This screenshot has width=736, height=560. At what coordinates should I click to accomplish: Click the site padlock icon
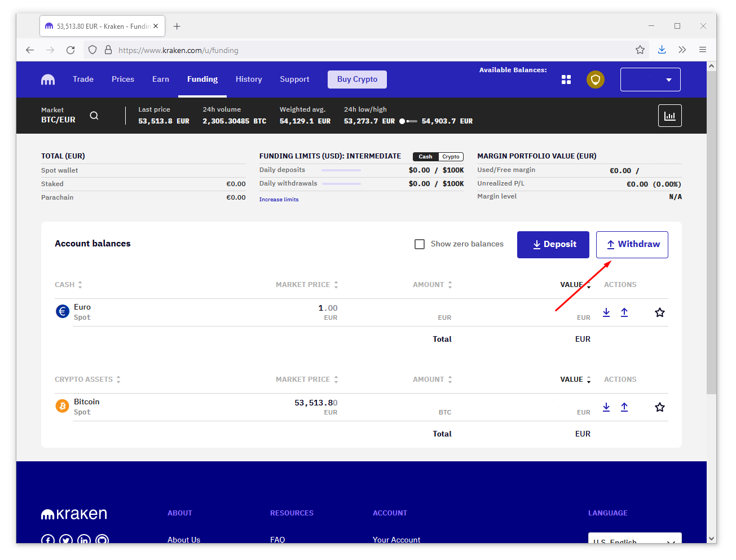[x=108, y=50]
